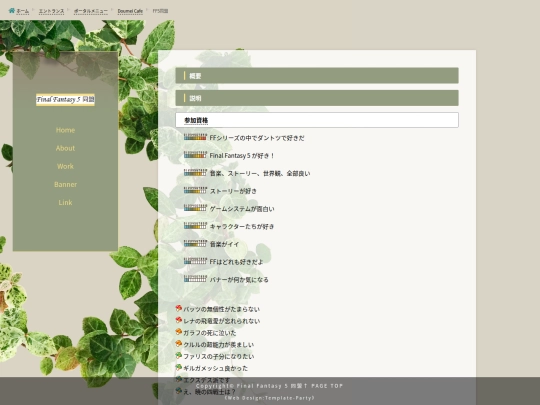The height and width of the screenshot is (405, 540).
Task: Click gauge icon beside ゲームシステムが面白い
Action: click(x=195, y=208)
